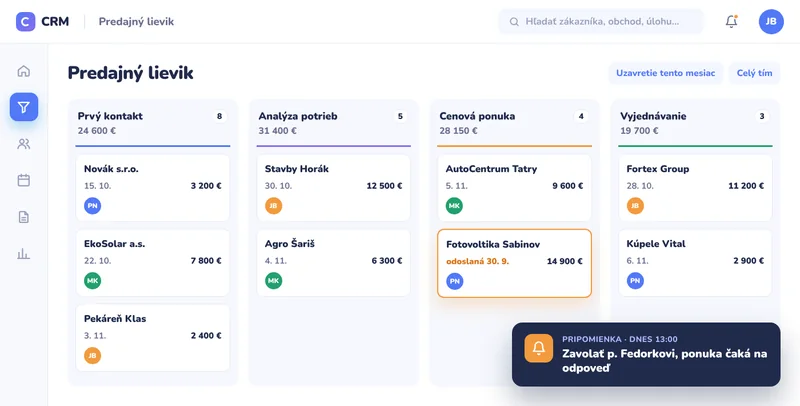Click the 28 150 € column total
Viewport: 800px width, 406px height.
tap(459, 131)
